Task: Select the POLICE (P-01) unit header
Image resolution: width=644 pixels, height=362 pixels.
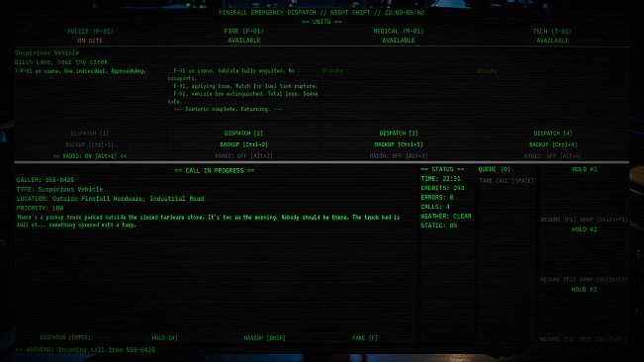Action: point(90,32)
